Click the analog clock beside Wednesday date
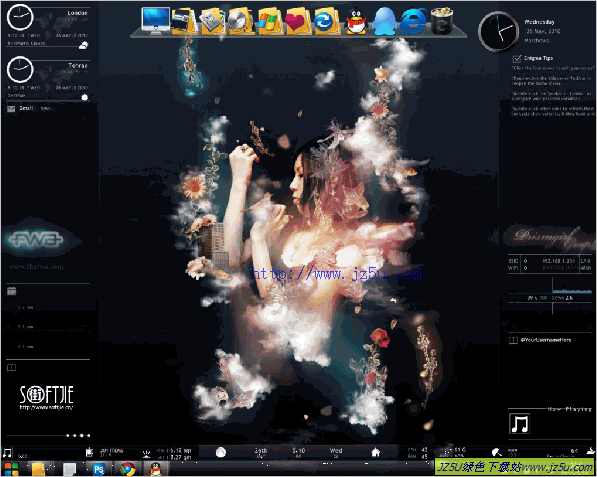The image size is (597, 477). coord(498,32)
